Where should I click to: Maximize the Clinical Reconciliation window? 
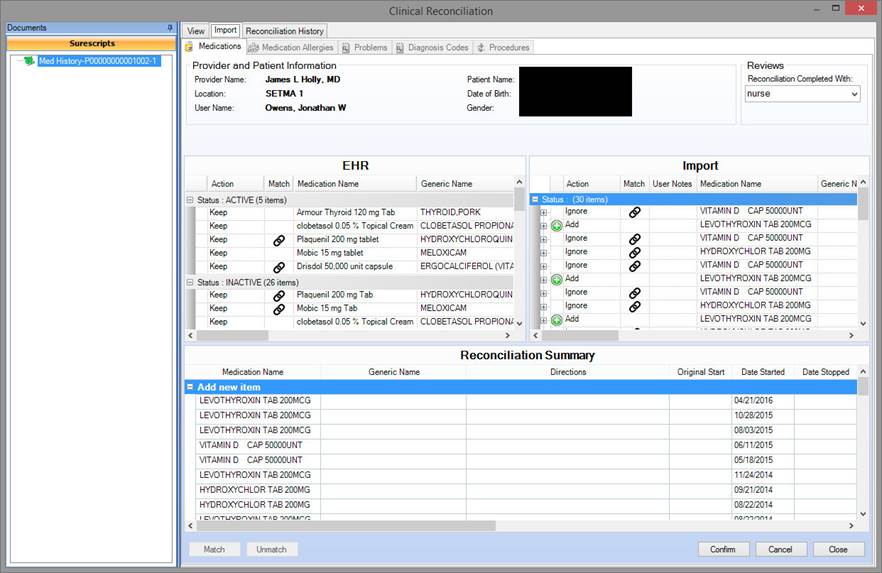[836, 8]
